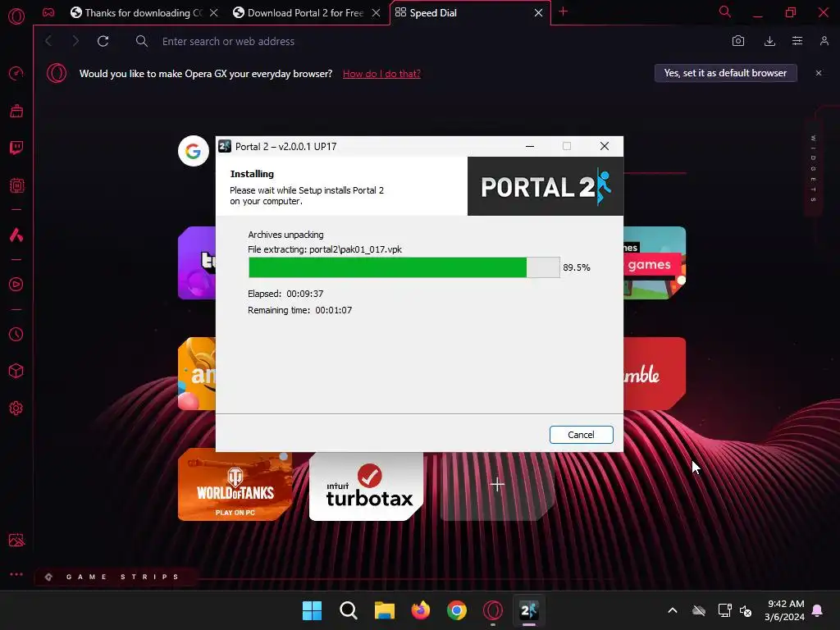Switch to the Thanks for downloading tab
This screenshot has height=630, width=840.
point(144,13)
